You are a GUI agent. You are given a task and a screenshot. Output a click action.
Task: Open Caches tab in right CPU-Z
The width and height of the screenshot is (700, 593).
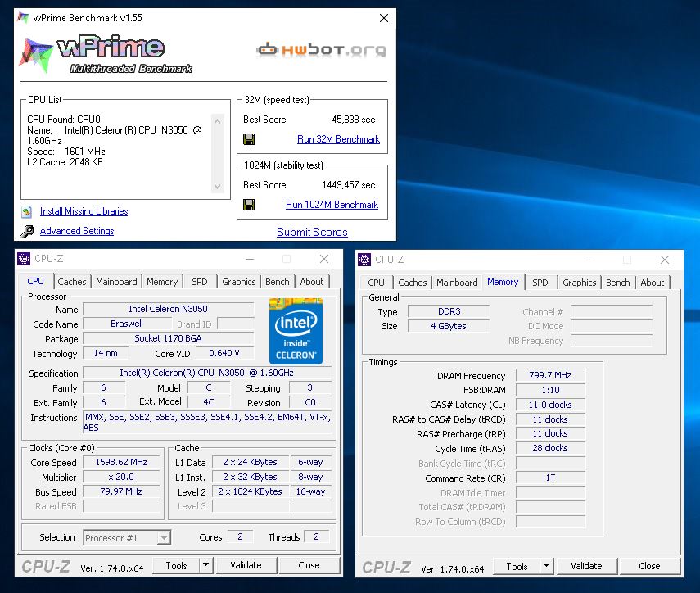click(x=413, y=283)
